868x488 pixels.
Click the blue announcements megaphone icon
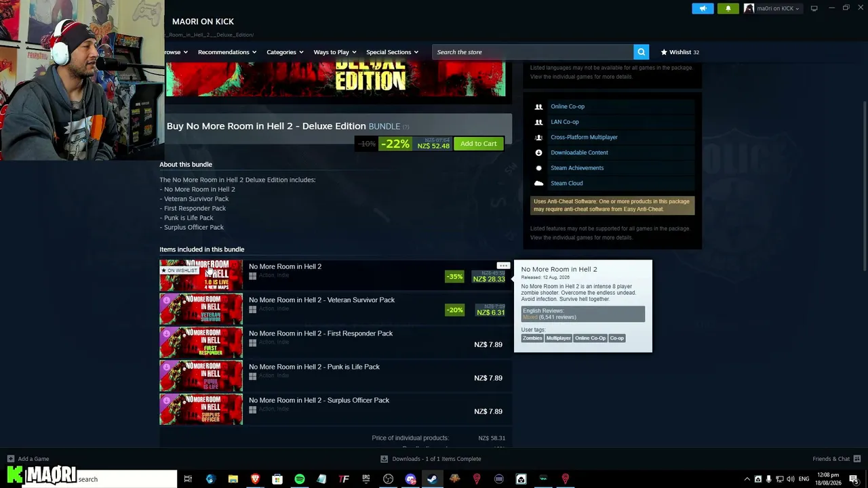(x=703, y=9)
